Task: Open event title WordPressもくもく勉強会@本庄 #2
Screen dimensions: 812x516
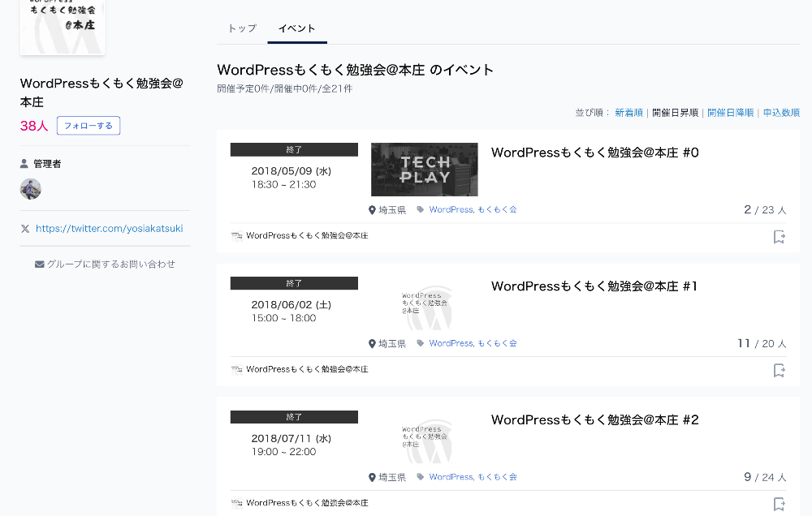Action: (595, 419)
